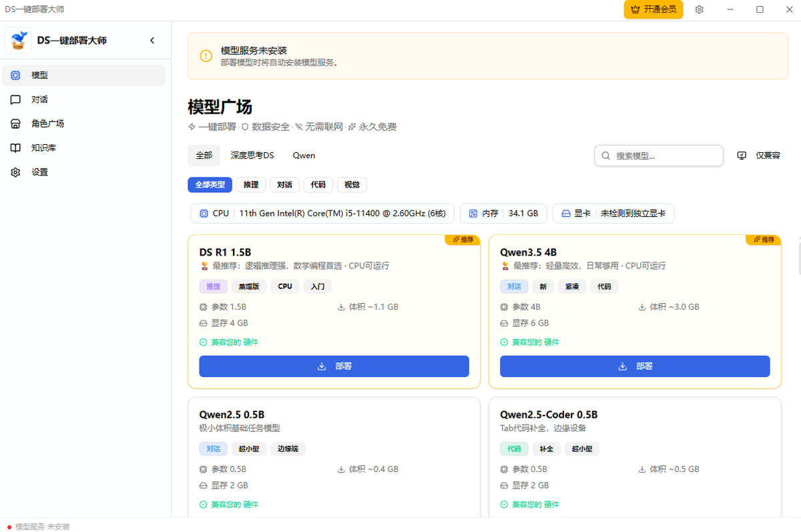Click the 内存 memory icon
Image resolution: width=801 pixels, height=532 pixels.
tap(473, 214)
